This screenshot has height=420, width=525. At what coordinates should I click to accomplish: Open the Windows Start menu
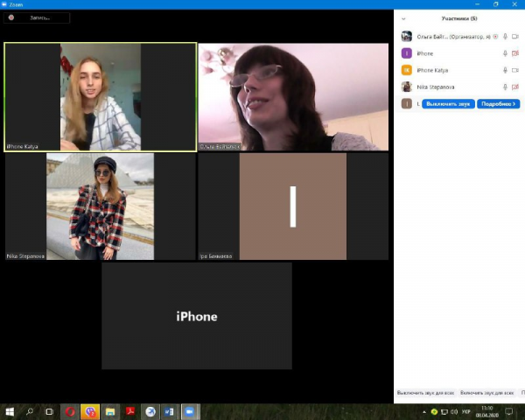(x=10, y=411)
